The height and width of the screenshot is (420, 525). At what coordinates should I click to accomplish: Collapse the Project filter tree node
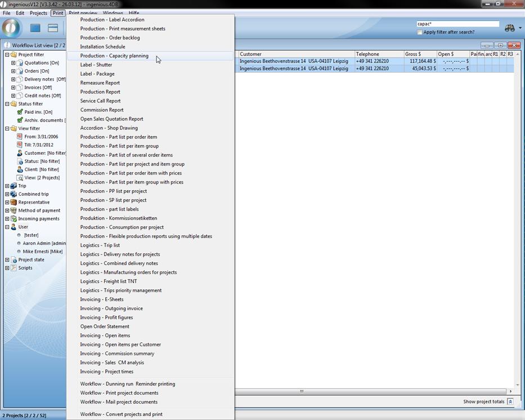coord(7,55)
